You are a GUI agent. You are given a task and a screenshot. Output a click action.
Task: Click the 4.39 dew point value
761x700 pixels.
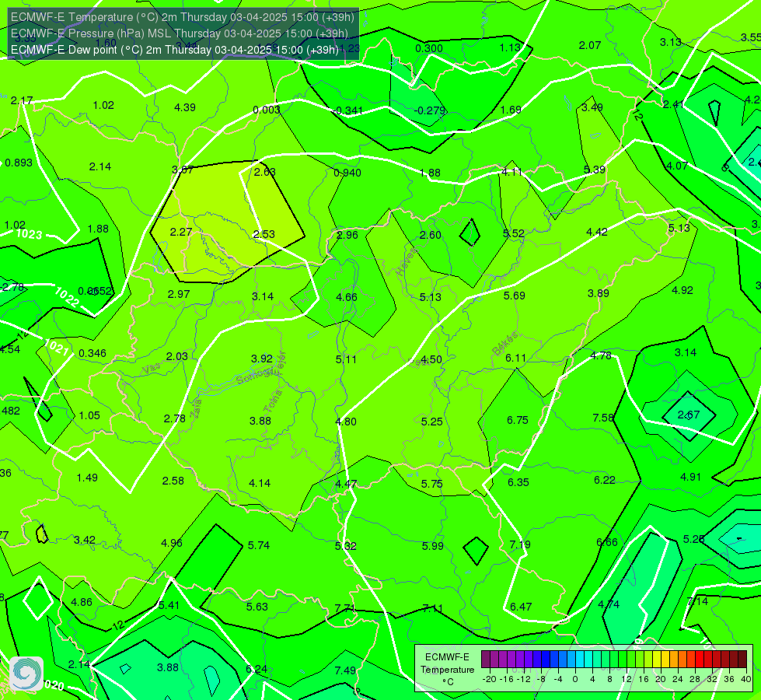pyautogui.click(x=185, y=107)
